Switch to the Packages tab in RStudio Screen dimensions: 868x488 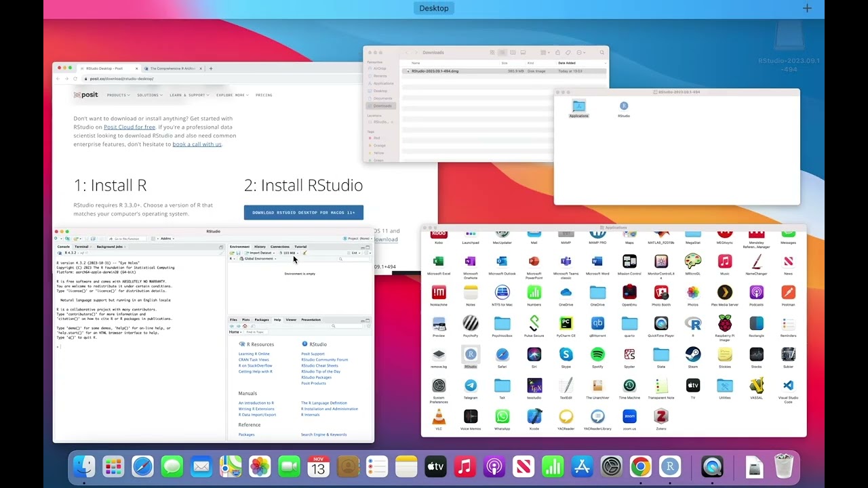pos(262,319)
